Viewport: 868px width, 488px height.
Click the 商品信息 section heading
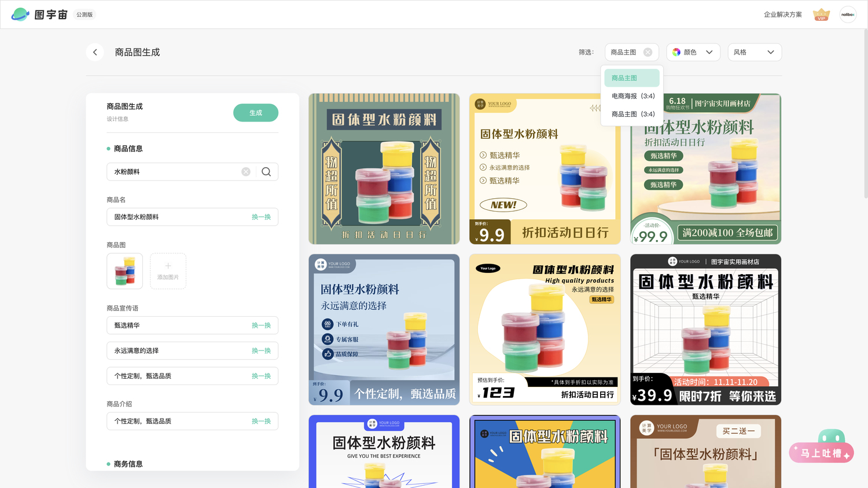[128, 149]
